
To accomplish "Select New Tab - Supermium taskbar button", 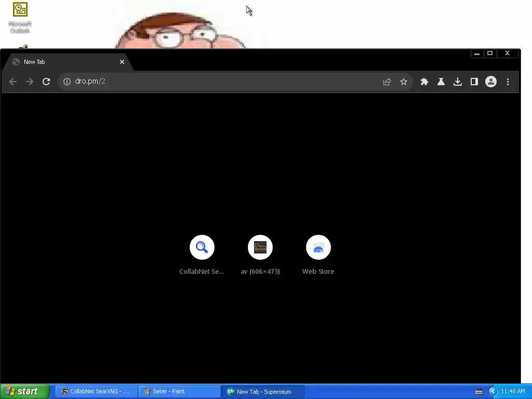I will point(262,392).
